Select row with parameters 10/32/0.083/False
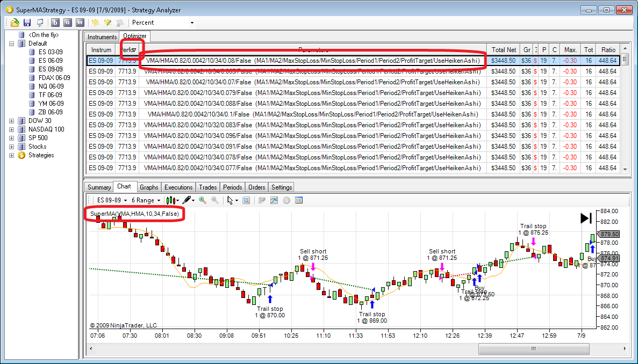638x364 pixels. pos(354,125)
